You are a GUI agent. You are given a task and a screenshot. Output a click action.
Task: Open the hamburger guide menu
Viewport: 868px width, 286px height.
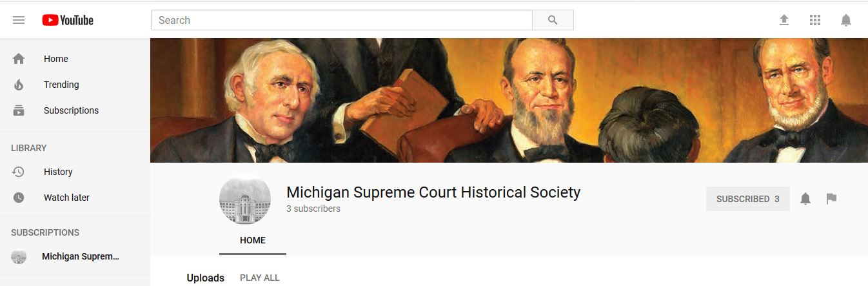click(19, 20)
